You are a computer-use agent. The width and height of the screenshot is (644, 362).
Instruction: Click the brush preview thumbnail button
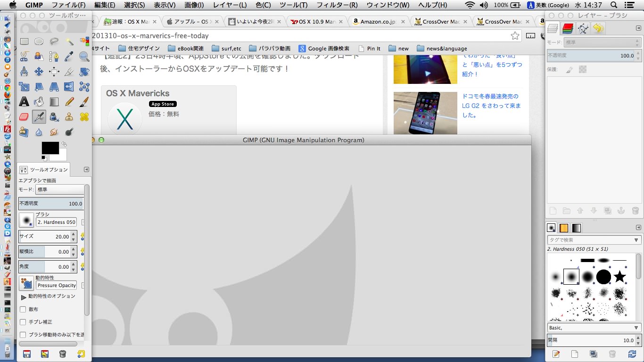[x=26, y=220]
